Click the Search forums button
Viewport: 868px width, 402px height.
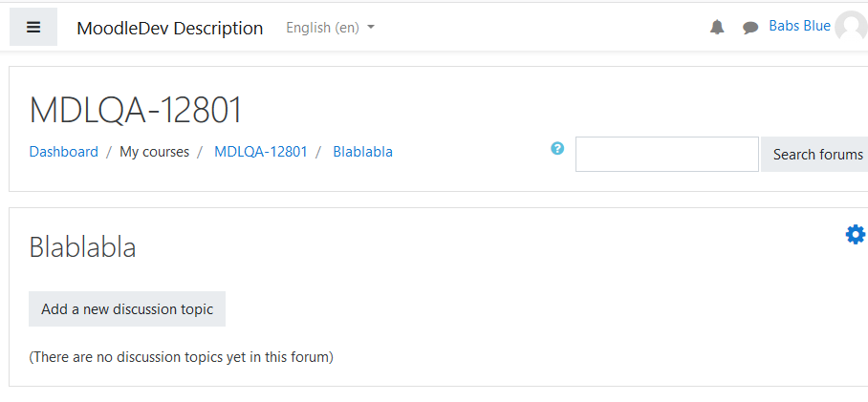pyautogui.click(x=814, y=155)
